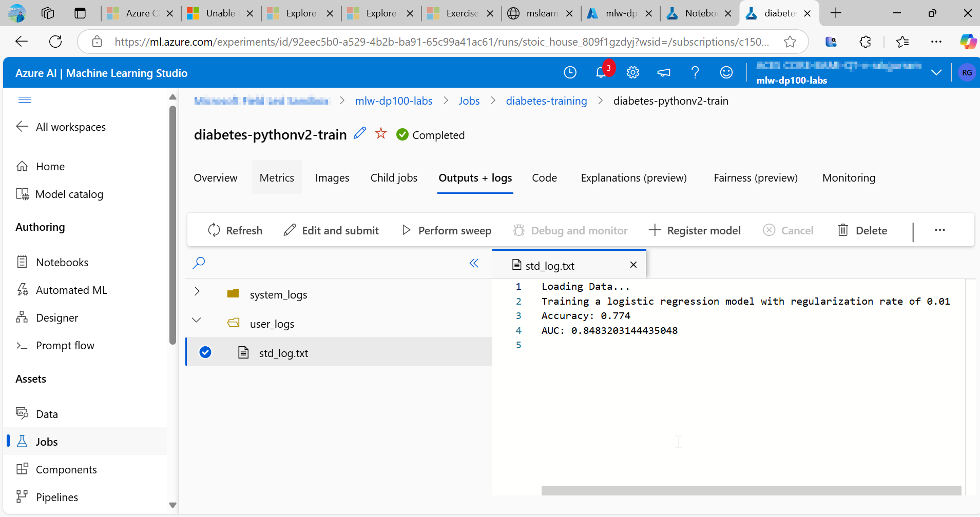Delete the job with Delete button
The width and height of the screenshot is (980, 517).
862,230
